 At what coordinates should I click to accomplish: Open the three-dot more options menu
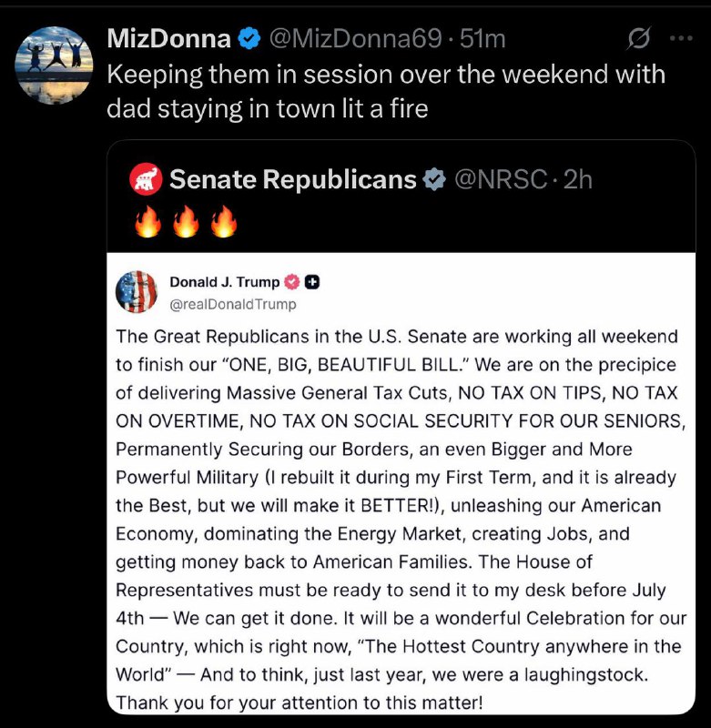tap(681, 38)
